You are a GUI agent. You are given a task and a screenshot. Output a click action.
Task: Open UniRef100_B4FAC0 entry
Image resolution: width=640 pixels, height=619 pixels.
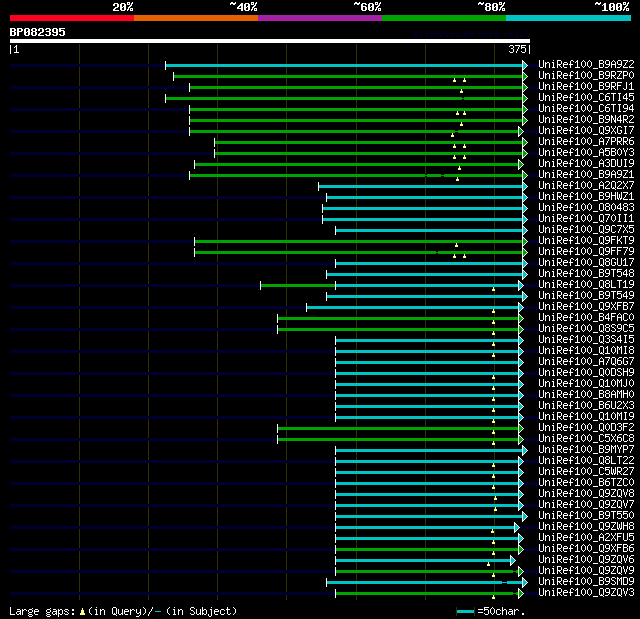[586, 318]
